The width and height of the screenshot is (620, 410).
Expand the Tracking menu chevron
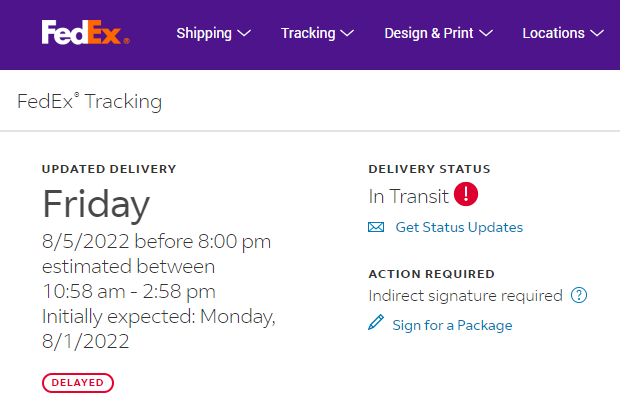click(347, 33)
